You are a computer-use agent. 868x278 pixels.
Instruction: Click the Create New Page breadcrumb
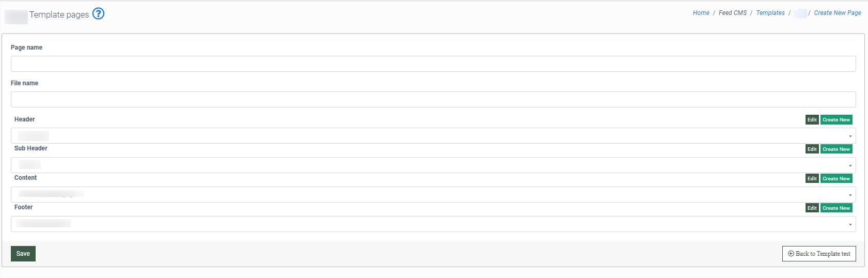click(x=837, y=13)
